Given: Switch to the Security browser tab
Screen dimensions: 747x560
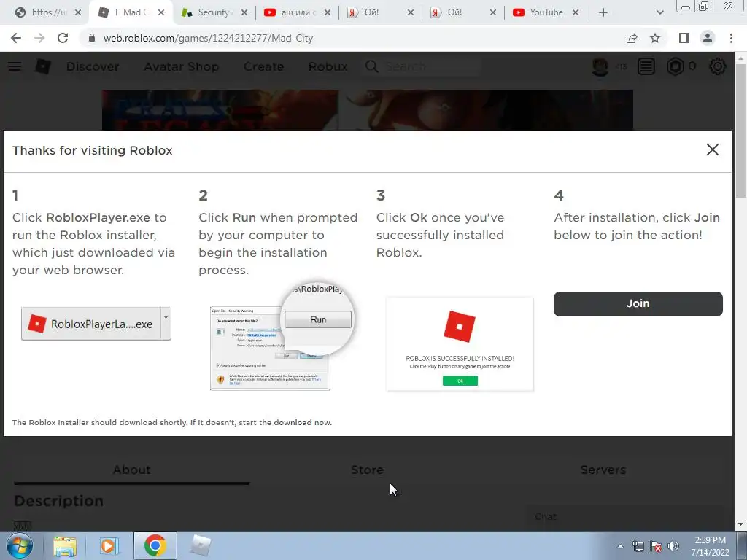Looking at the screenshot, I should pos(214,12).
